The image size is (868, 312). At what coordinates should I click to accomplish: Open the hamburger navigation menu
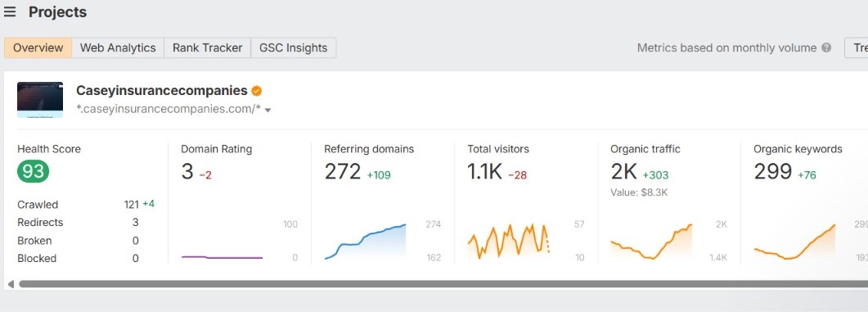click(10, 11)
